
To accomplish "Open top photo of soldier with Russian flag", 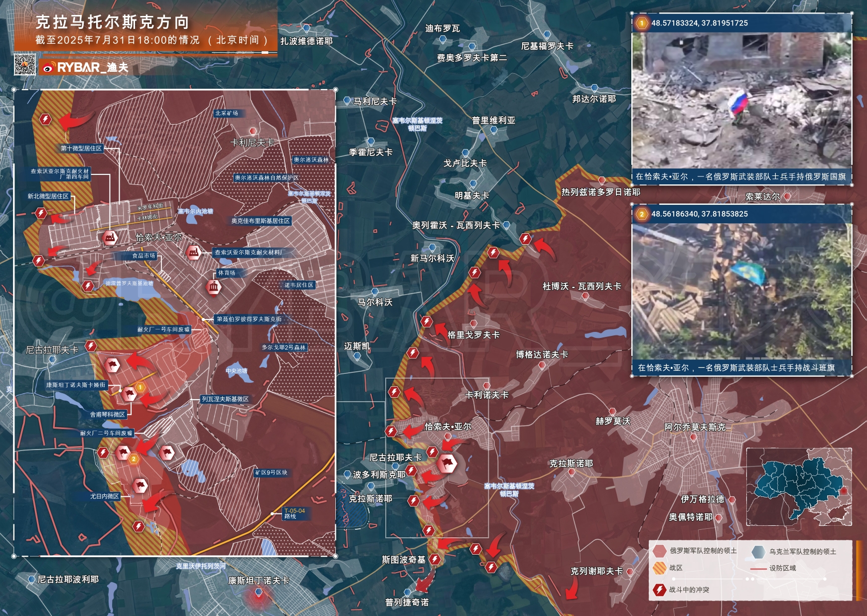I will click(x=742, y=101).
